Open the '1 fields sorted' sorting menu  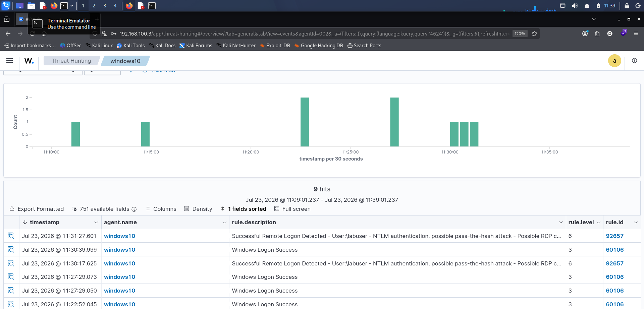(x=243, y=209)
